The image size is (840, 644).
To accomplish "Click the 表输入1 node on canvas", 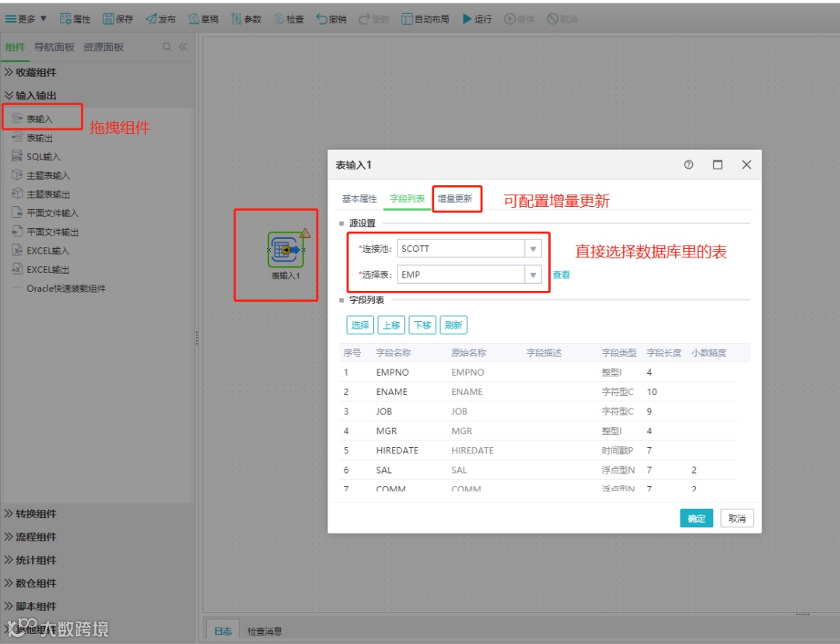I will point(286,250).
